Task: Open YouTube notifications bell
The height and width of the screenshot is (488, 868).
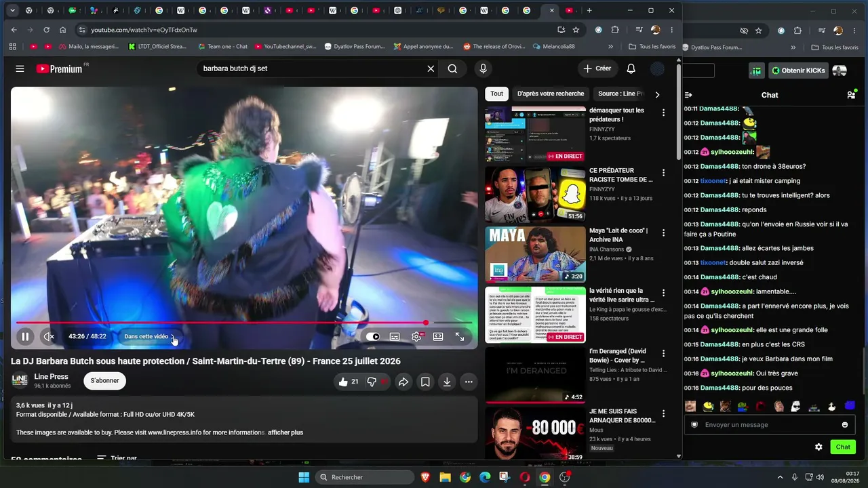Action: pyautogui.click(x=631, y=68)
